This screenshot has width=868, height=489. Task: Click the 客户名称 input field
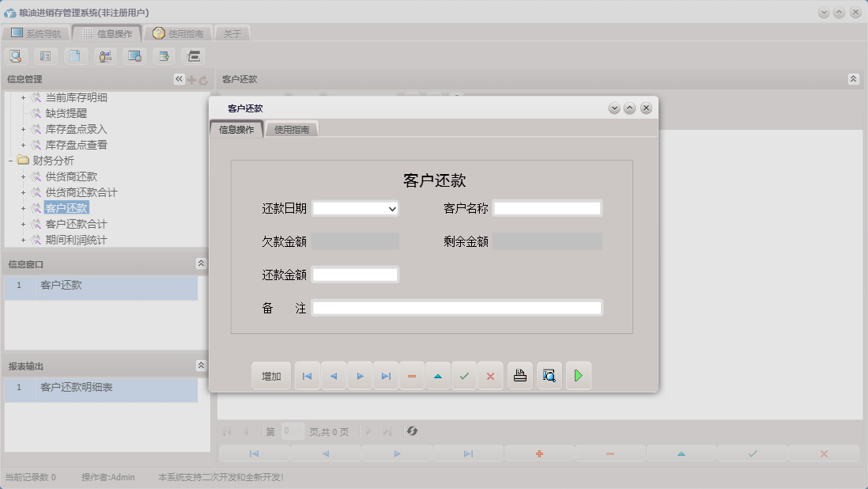547,208
